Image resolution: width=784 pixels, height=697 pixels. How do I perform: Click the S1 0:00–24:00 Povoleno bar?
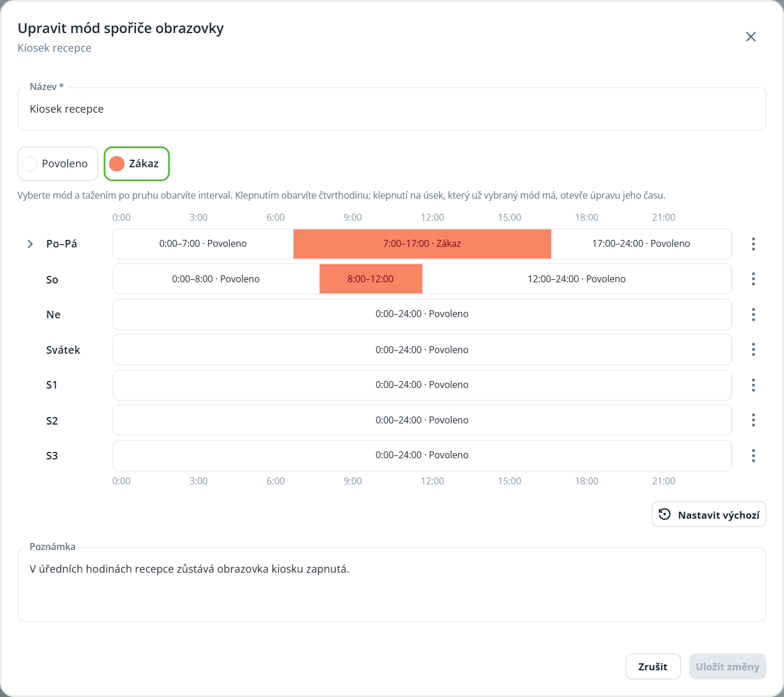click(x=422, y=385)
